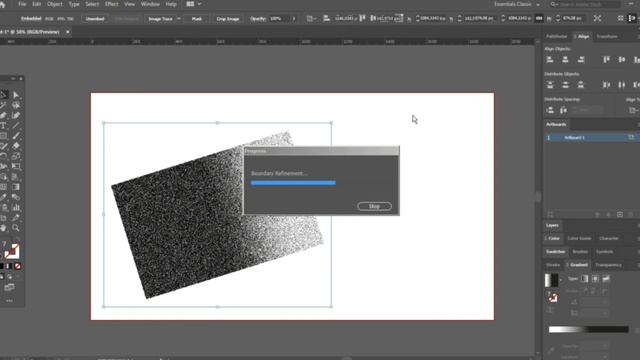Image resolution: width=640 pixels, height=360 pixels.
Task: Select the Eyedropper tool
Action: click(x=4, y=197)
